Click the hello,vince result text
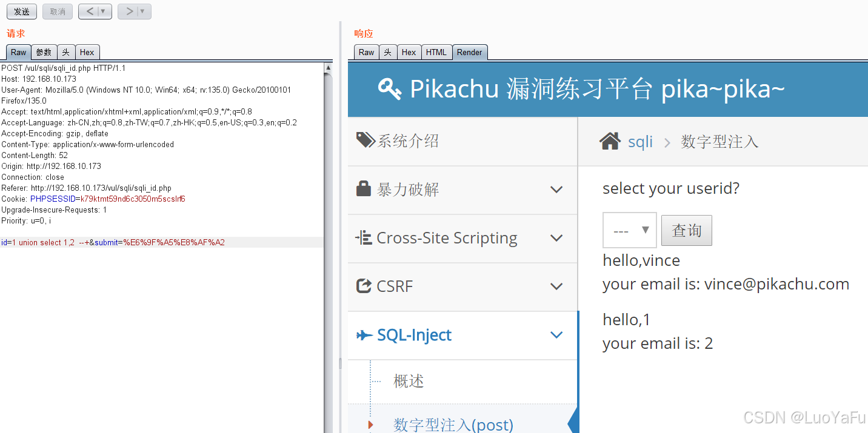Image resolution: width=868 pixels, height=433 pixels. pyautogui.click(x=641, y=260)
